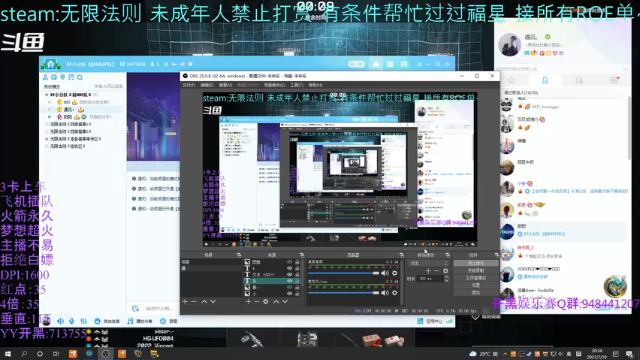Adjust mic/Aux volume slider
The width and height of the screenshot is (640, 360).
click(344, 293)
